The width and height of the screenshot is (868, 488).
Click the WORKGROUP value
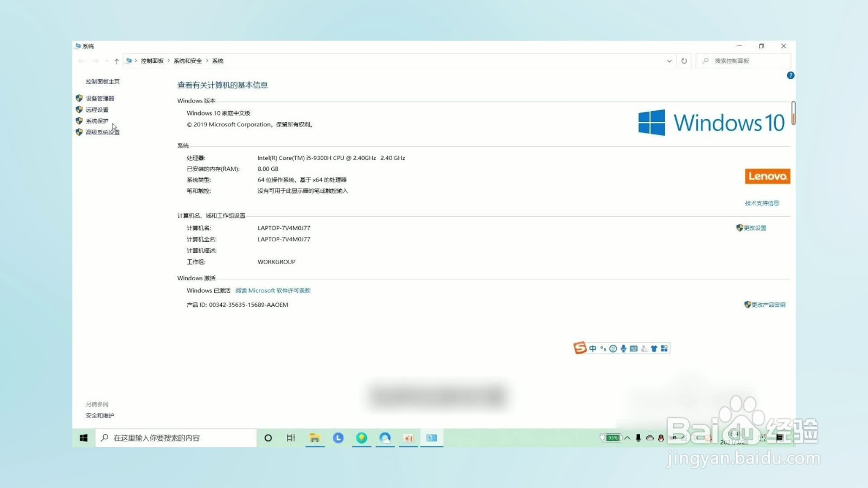pos(277,262)
